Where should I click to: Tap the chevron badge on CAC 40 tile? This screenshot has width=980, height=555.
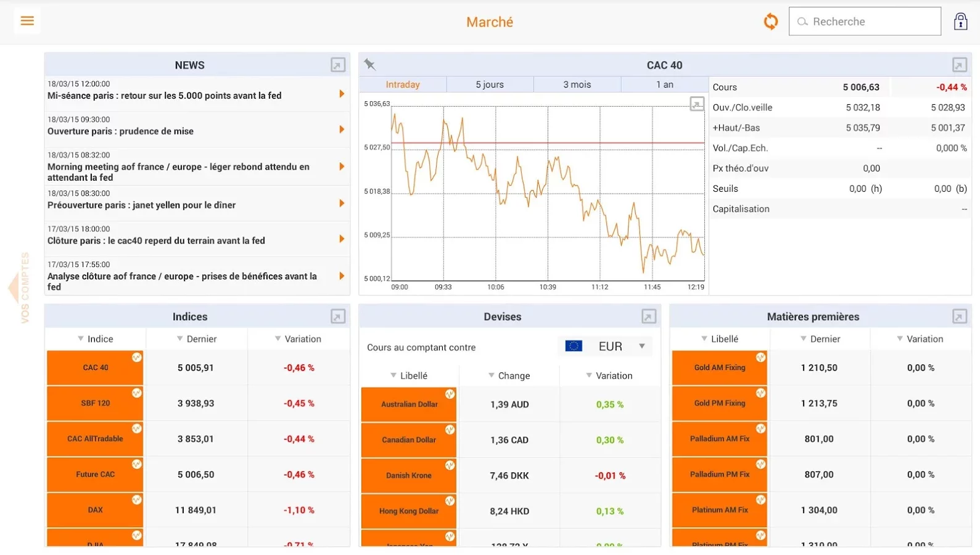coord(136,357)
